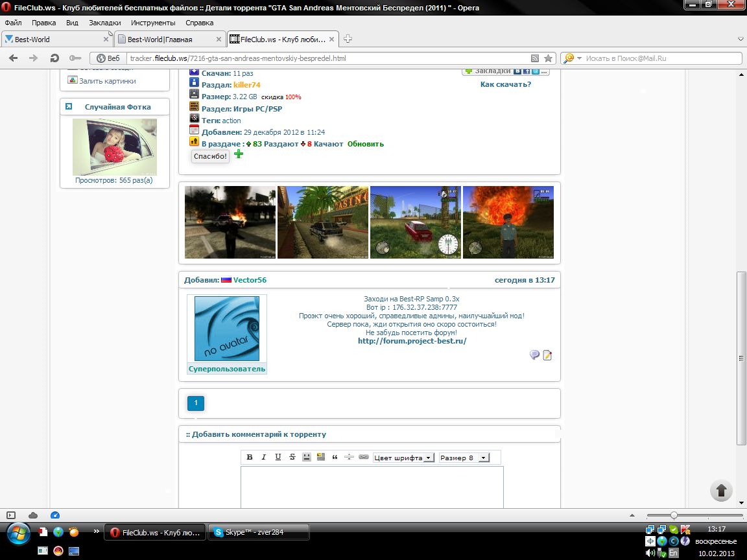747x560 pixels.
Task: Open the Файл menu
Action: [14, 23]
